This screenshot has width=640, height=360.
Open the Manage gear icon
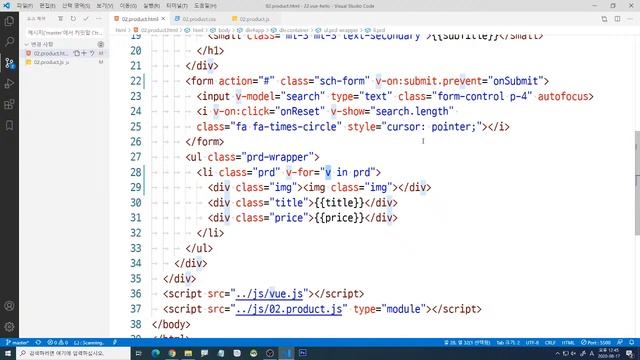[x=9, y=327]
